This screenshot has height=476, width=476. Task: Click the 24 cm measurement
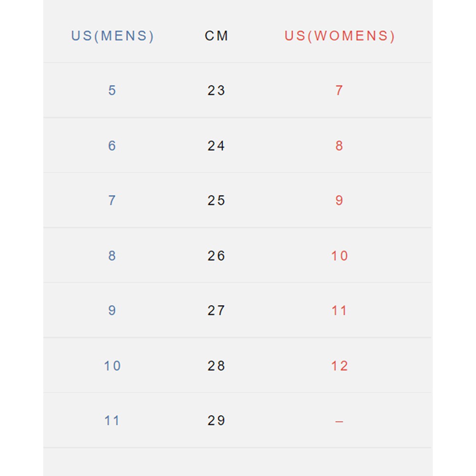[x=216, y=146]
